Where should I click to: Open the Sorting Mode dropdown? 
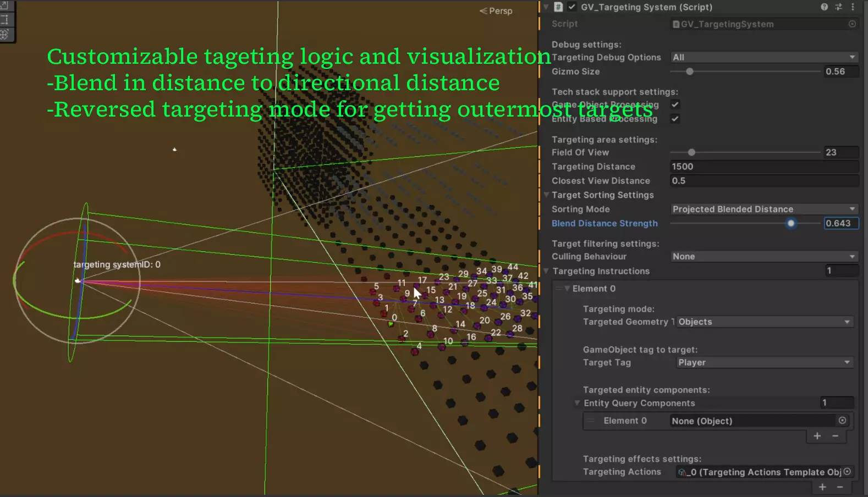pyautogui.click(x=763, y=209)
